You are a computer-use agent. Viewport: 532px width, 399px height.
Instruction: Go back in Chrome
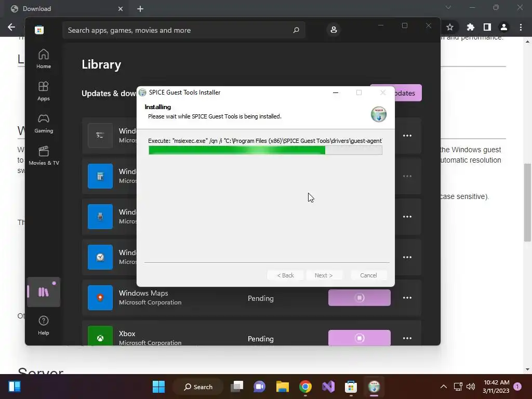click(x=11, y=27)
